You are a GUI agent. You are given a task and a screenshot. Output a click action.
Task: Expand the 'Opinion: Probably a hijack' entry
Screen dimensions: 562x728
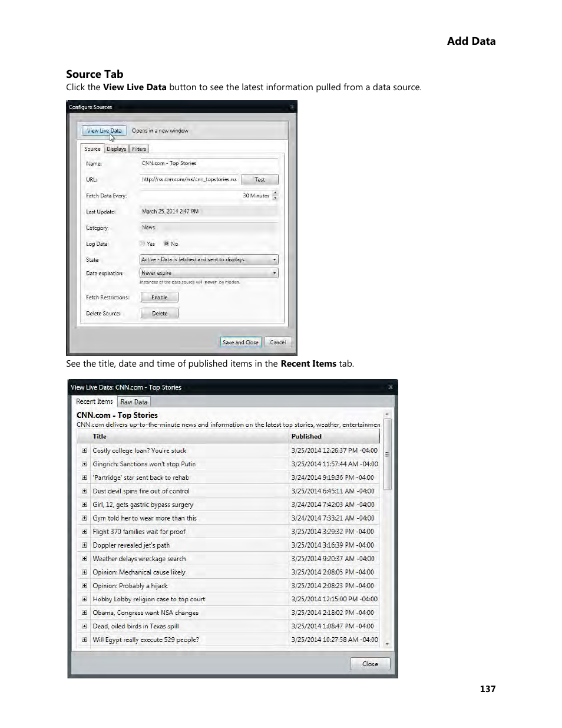[x=84, y=585]
